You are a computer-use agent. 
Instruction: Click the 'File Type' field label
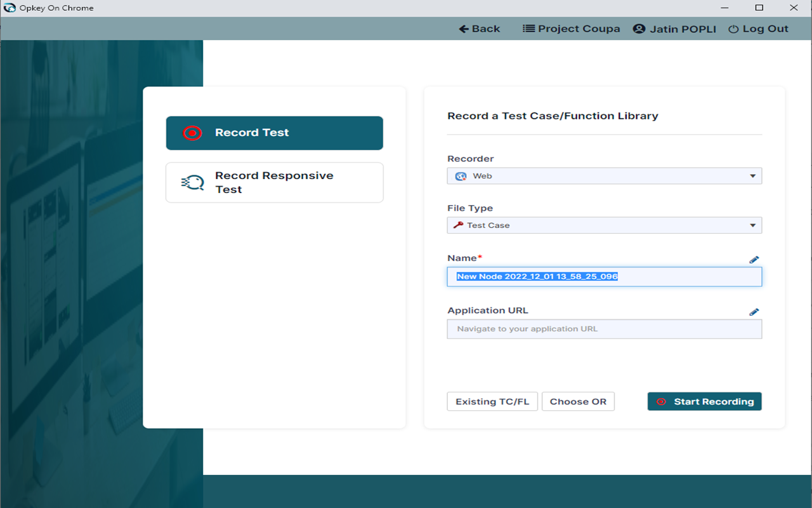[x=470, y=208]
